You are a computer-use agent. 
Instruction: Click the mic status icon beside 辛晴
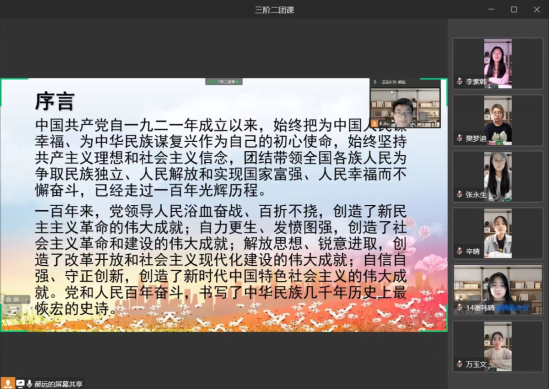click(460, 251)
